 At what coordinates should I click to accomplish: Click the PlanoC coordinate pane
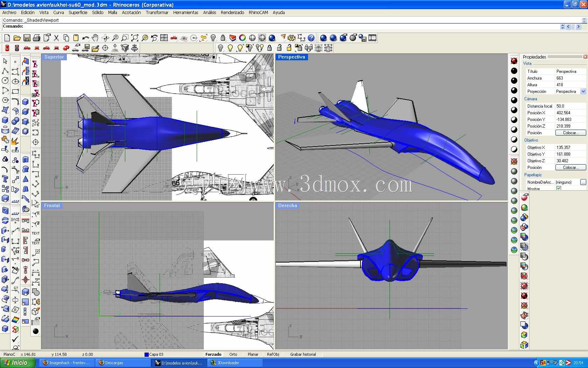[x=9, y=354]
